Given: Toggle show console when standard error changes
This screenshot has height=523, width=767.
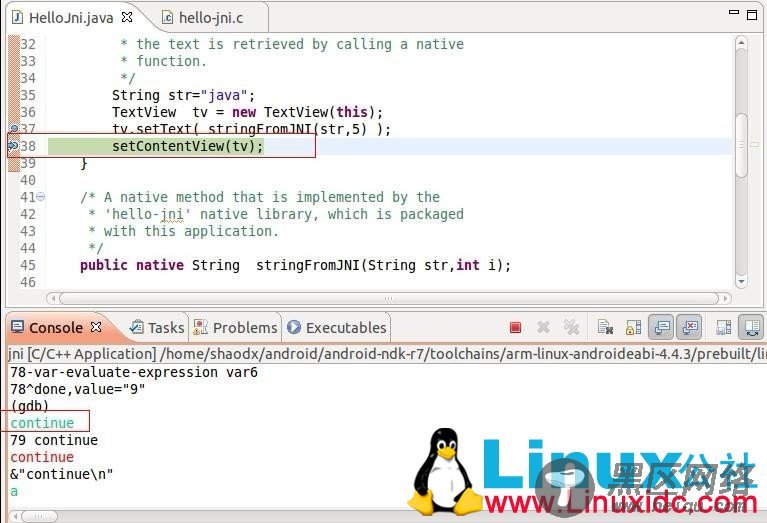Looking at the screenshot, I should point(690,327).
